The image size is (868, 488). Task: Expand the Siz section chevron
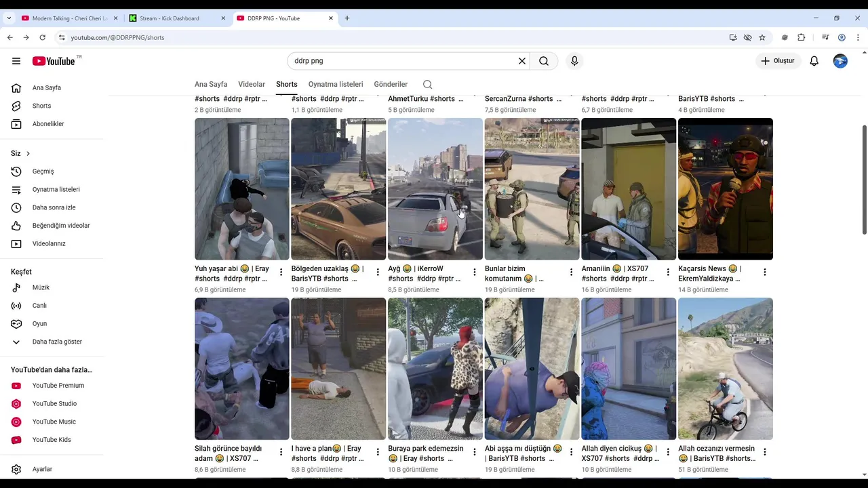[x=28, y=154]
